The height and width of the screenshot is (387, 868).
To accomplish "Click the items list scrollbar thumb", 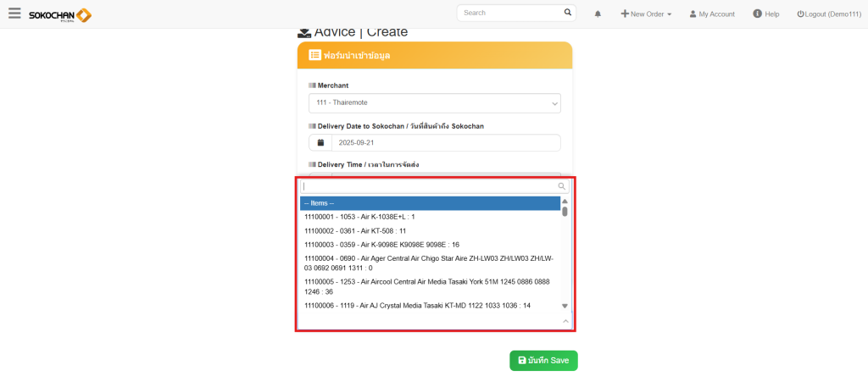I will click(565, 212).
